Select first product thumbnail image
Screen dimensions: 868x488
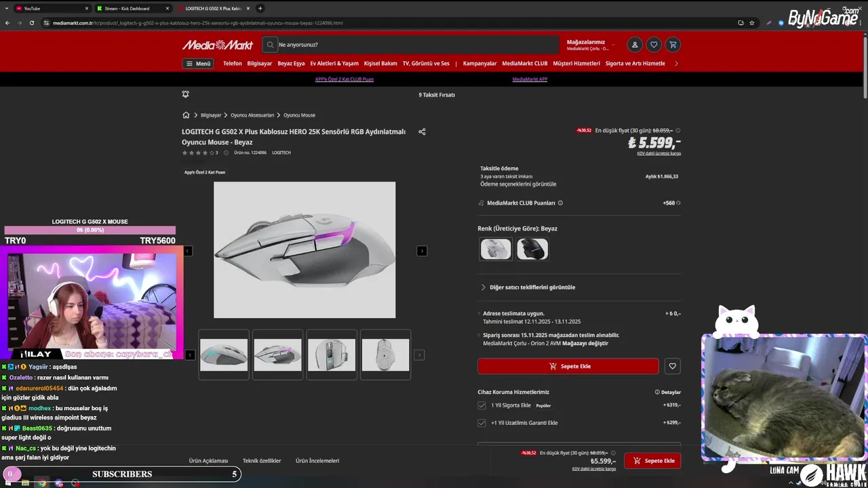[x=224, y=354]
